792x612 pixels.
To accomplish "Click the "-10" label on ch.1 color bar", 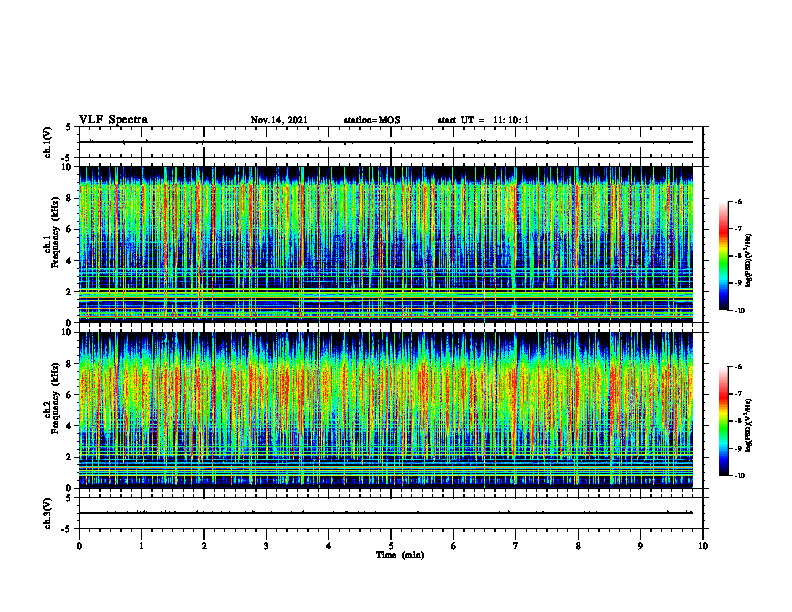I will coord(739,311).
